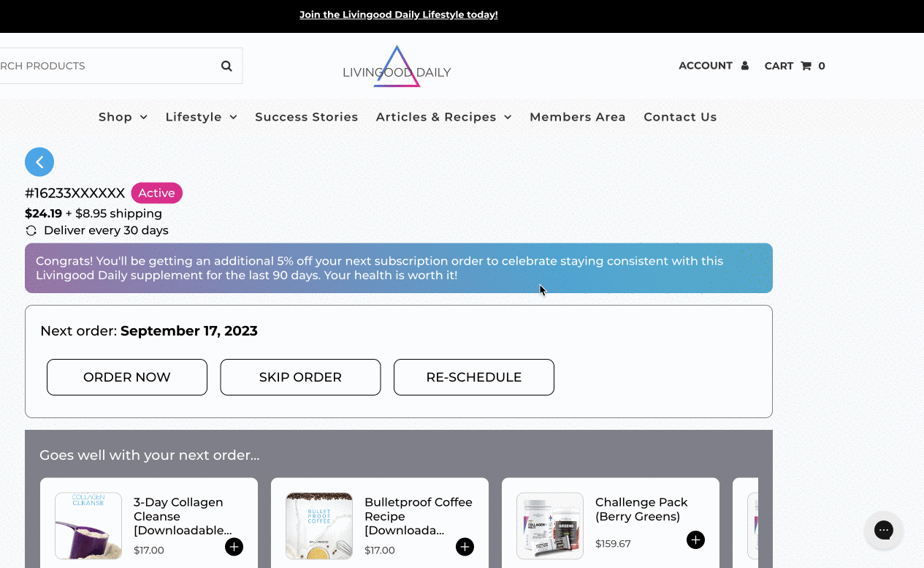The width and height of the screenshot is (924, 568).
Task: Click the account person icon
Action: point(745,66)
